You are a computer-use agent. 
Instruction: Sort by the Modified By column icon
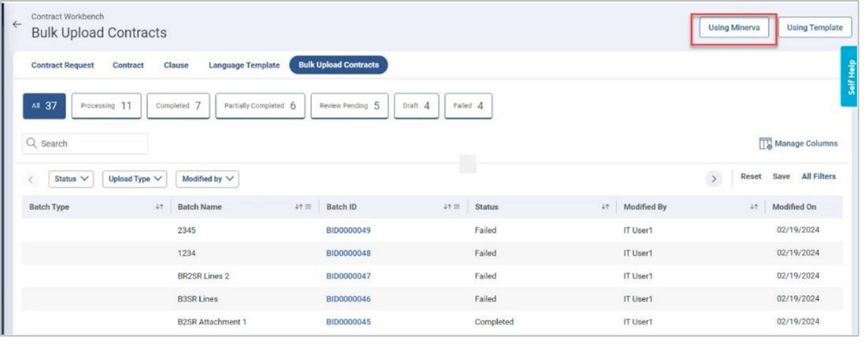754,207
